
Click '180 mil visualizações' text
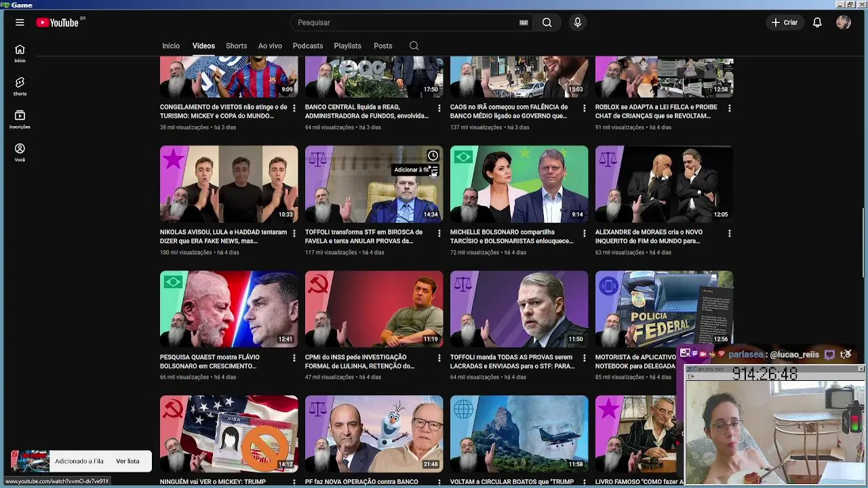[186, 252]
